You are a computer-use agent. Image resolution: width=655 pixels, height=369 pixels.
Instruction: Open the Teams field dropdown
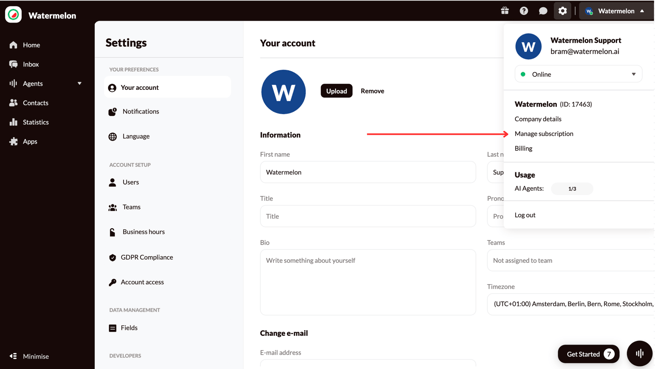pos(571,260)
